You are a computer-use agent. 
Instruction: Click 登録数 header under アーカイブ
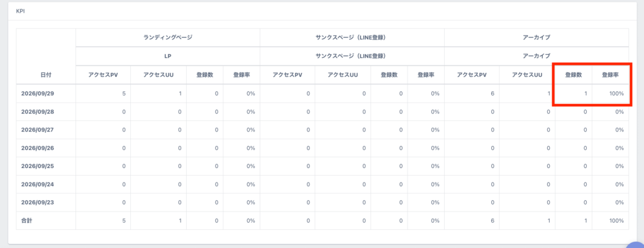(x=574, y=75)
